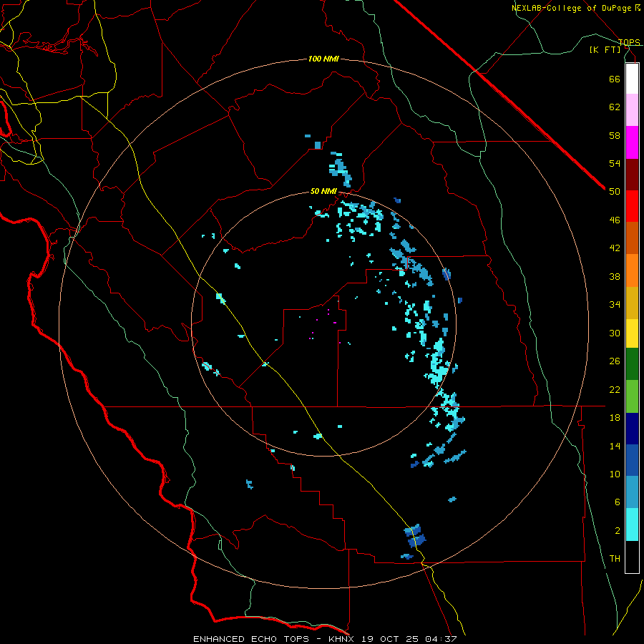Screen dimensions: 644x644
Task: Click the white swatch in the tops legend
Action: 632,79
